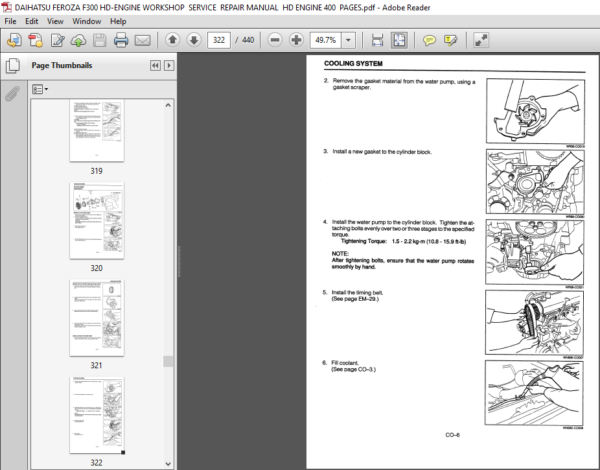
Task: Toggle the fit one full page icon
Action: 399,40
